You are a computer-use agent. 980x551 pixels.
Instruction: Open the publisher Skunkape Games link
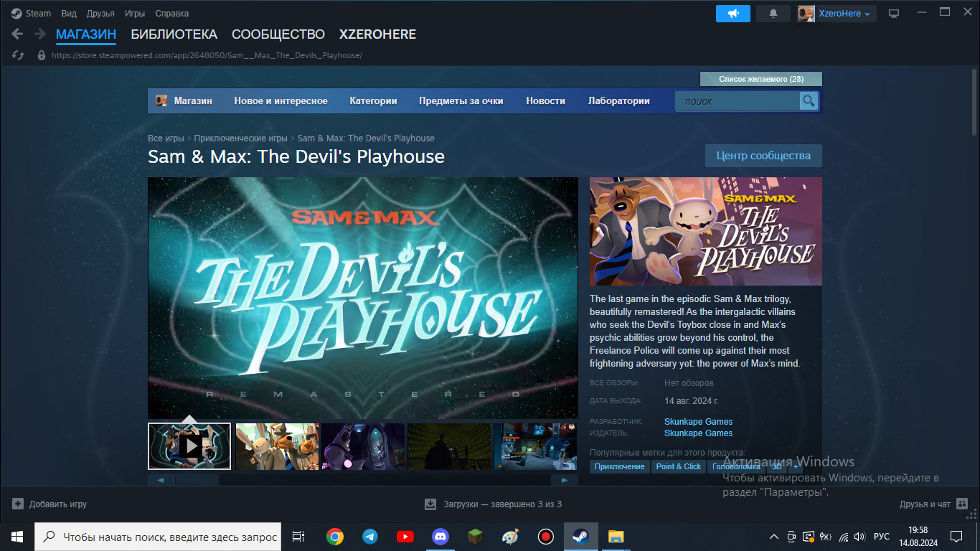[698, 433]
